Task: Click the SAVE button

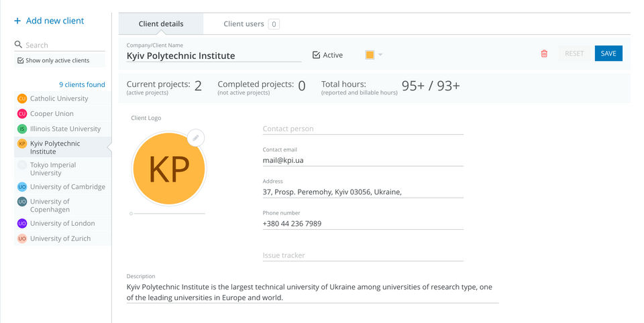Action: (608, 54)
